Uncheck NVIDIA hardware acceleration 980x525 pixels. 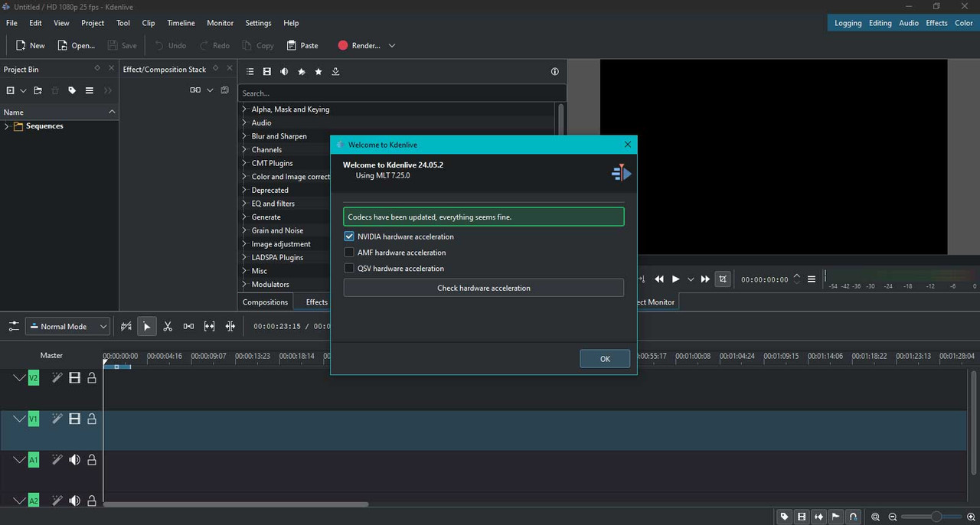[x=349, y=236]
